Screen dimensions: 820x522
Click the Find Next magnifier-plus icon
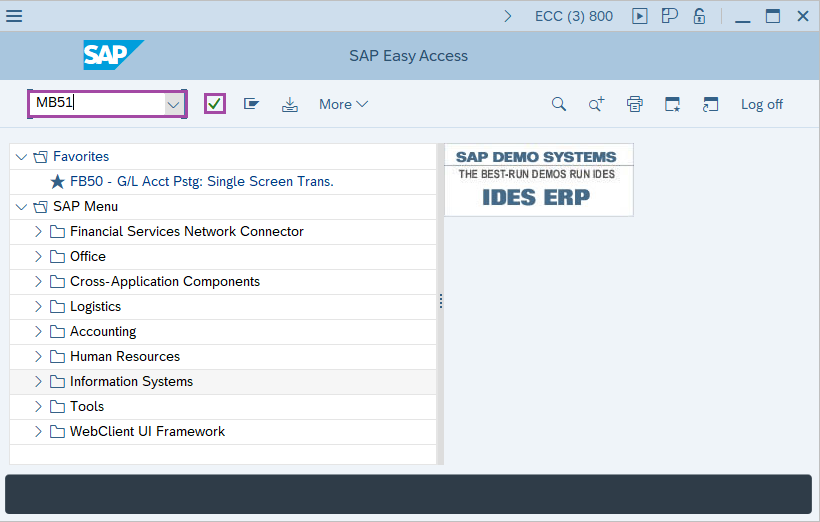click(596, 104)
